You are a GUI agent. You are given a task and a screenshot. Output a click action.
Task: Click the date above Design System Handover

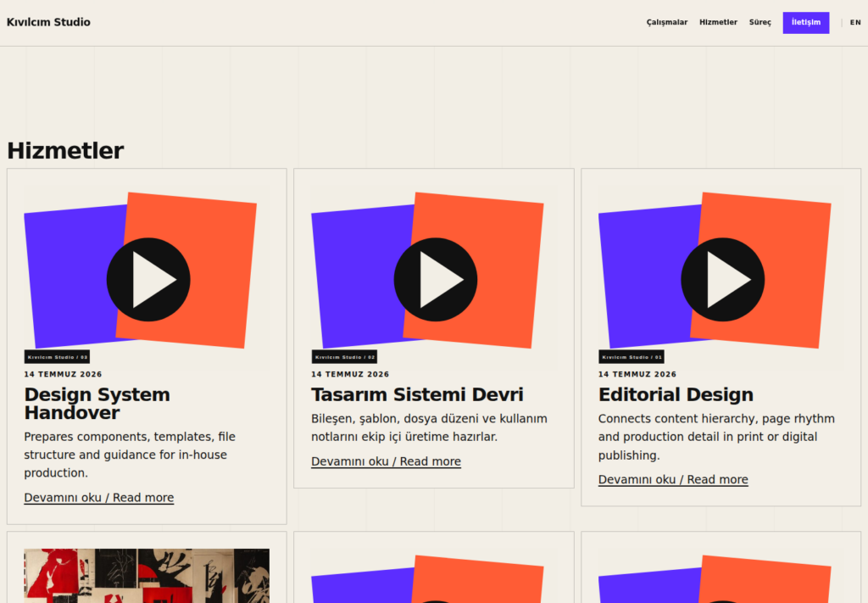pyautogui.click(x=63, y=374)
